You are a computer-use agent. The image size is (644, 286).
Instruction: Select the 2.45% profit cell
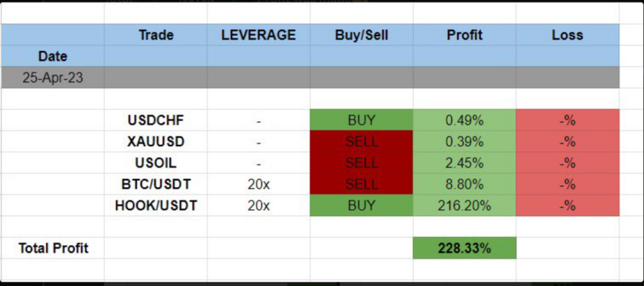(x=464, y=163)
